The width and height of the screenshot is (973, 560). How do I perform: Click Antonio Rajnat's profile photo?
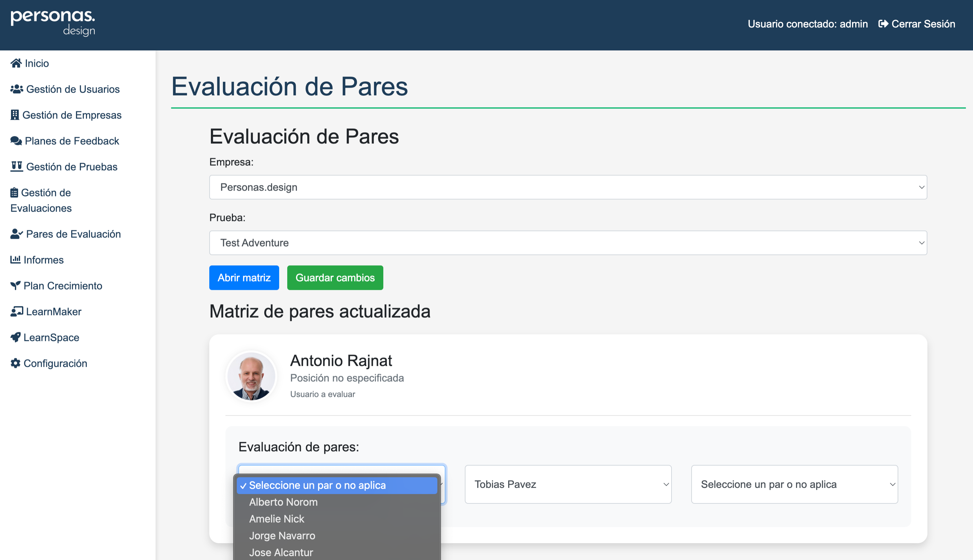pyautogui.click(x=251, y=376)
